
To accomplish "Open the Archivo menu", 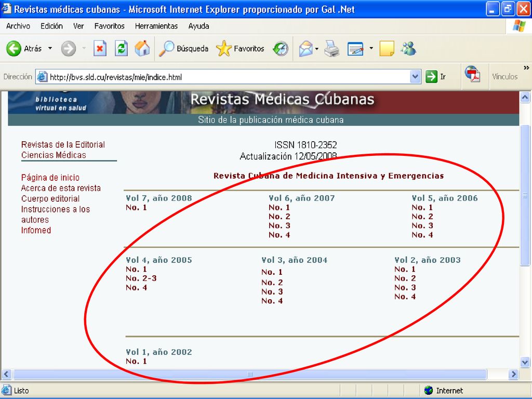I will (18, 26).
